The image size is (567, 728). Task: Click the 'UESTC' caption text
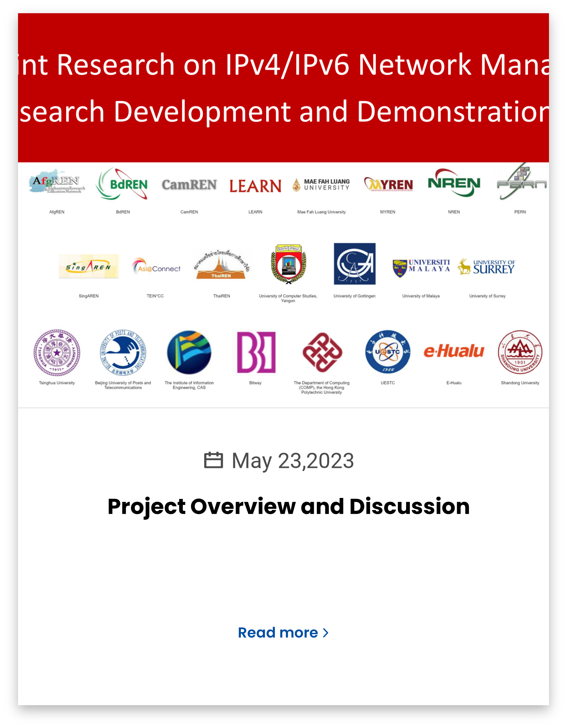coord(388,383)
